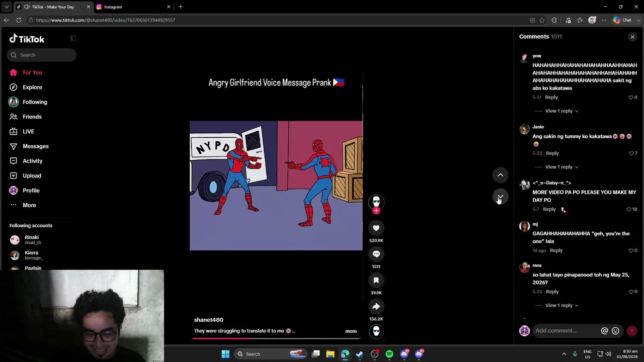This screenshot has width=644, height=362.
Task: Like Daisy's comment heart showing 18
Action: pos(628,209)
